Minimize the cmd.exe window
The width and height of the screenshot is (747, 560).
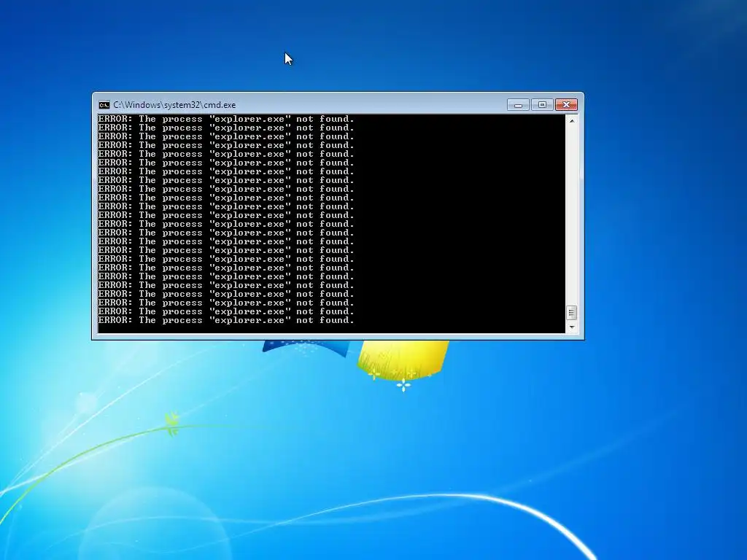pyautogui.click(x=519, y=105)
